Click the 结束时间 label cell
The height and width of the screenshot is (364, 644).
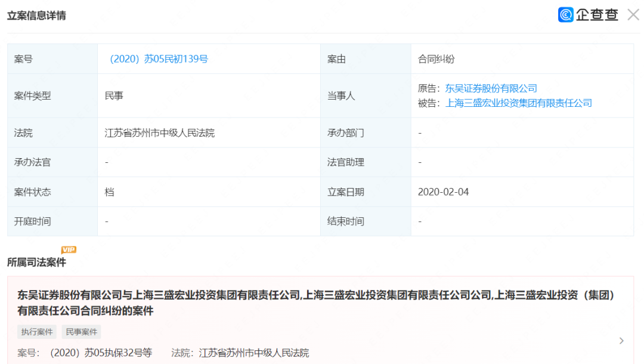pos(366,221)
